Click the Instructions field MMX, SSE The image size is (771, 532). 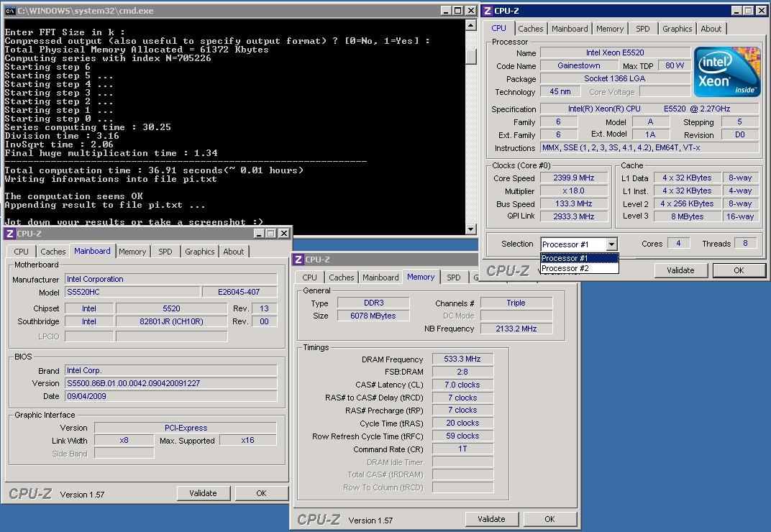[x=649, y=147]
